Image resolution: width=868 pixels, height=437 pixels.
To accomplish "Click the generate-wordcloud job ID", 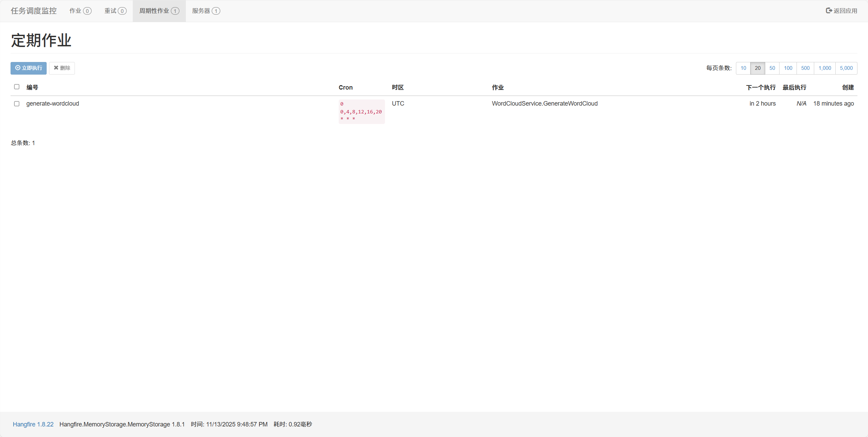I will click(x=52, y=104).
